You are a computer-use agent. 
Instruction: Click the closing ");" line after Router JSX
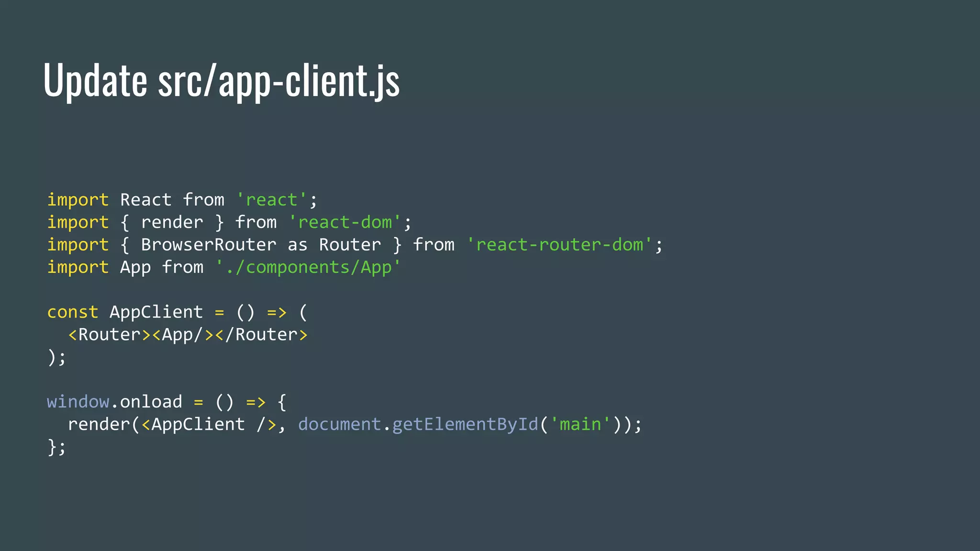pos(56,357)
